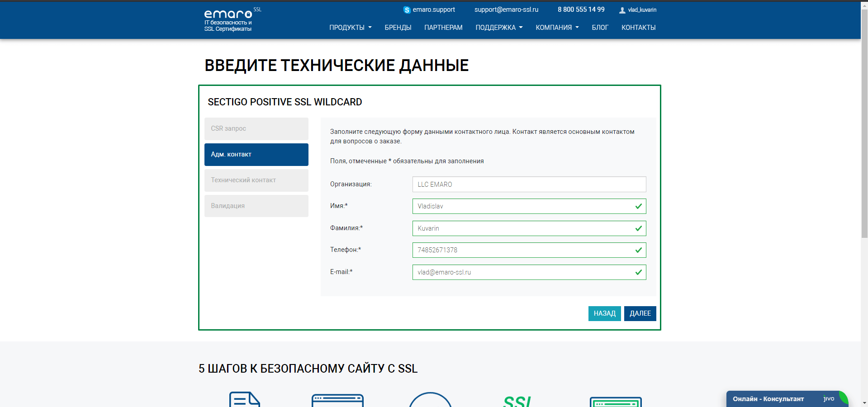
Task: Select the Технический контакт step tab
Action: coord(256,180)
